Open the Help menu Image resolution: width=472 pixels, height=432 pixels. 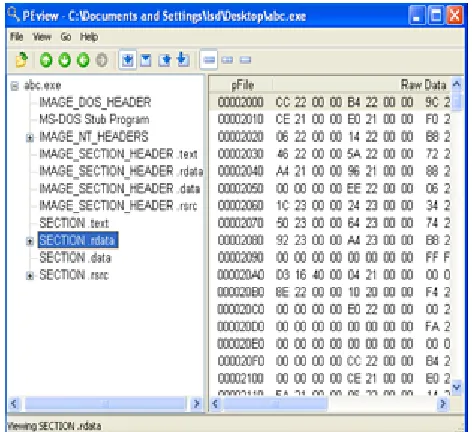[89, 37]
